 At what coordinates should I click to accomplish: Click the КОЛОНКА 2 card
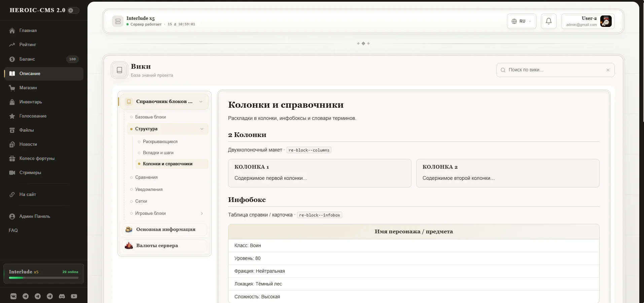pos(508,173)
